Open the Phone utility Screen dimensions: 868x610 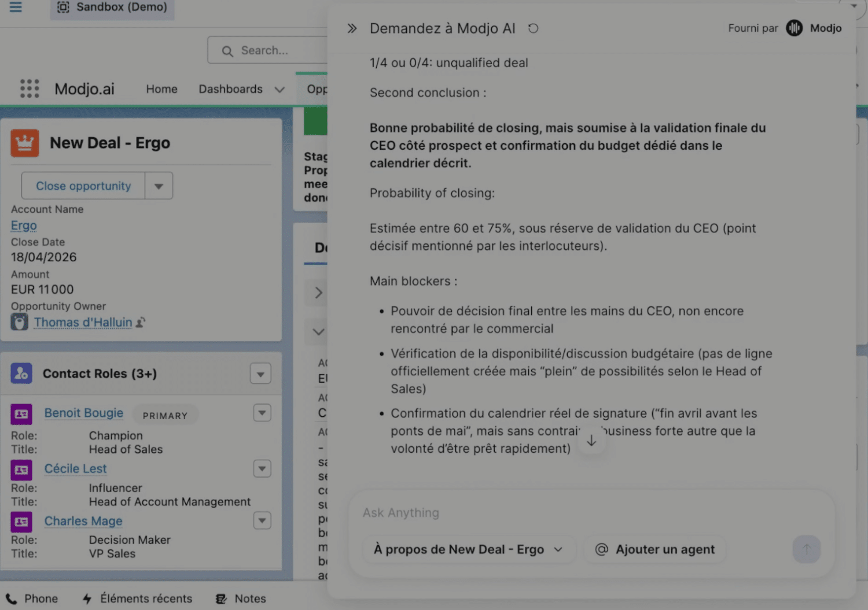(32, 598)
